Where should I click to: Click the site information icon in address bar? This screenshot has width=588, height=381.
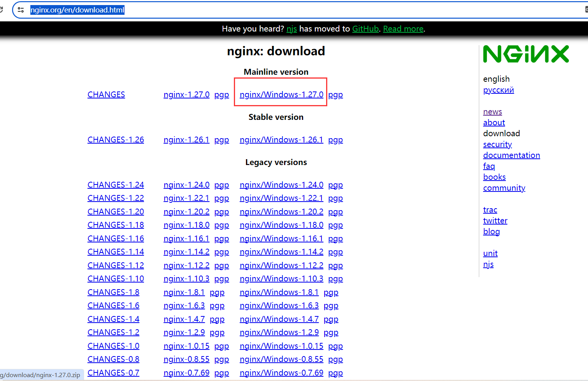(x=21, y=10)
